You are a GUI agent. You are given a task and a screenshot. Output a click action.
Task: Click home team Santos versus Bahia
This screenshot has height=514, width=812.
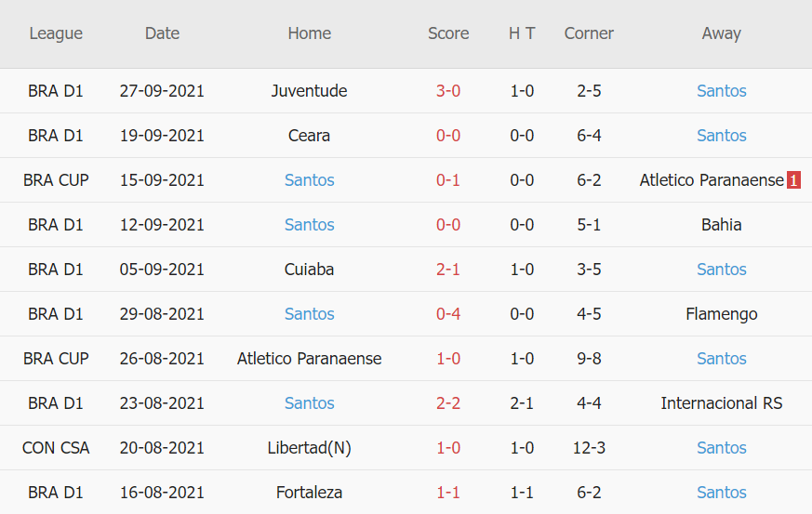pyautogui.click(x=309, y=225)
